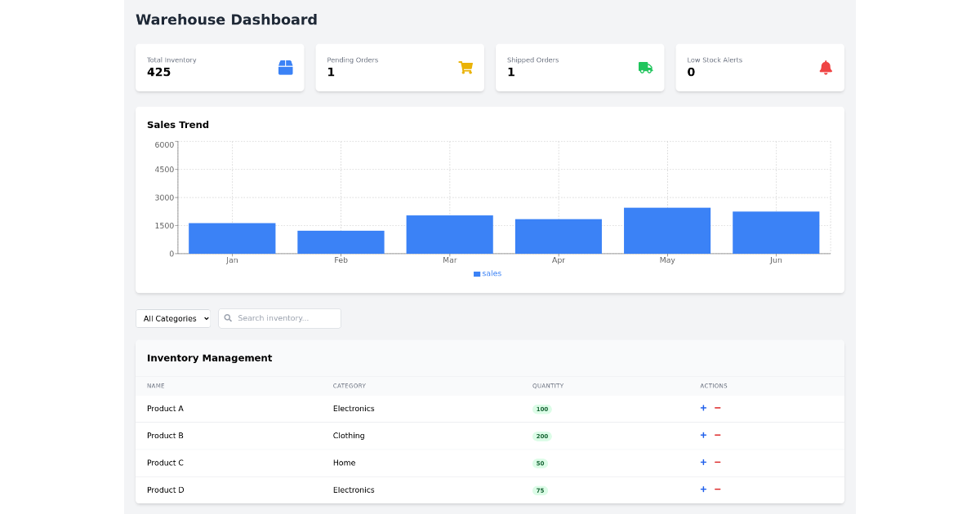Select the Category column header
980x514 pixels.
tap(350, 386)
